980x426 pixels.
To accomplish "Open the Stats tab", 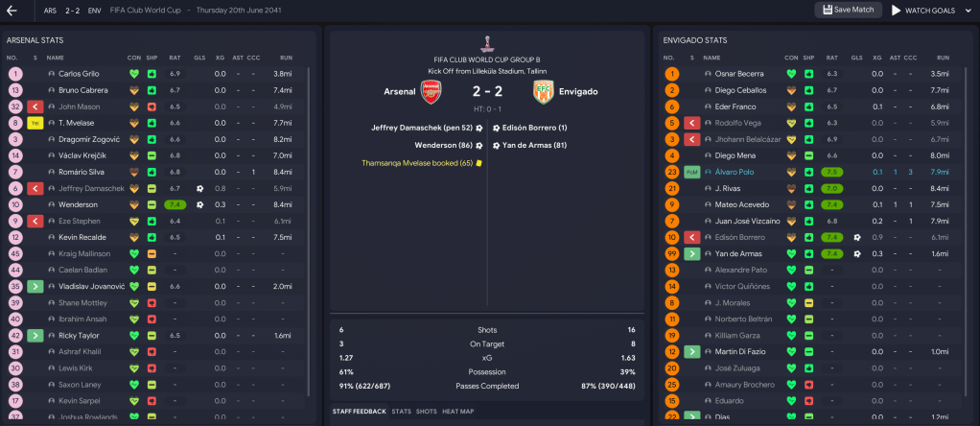I will pos(402,412).
